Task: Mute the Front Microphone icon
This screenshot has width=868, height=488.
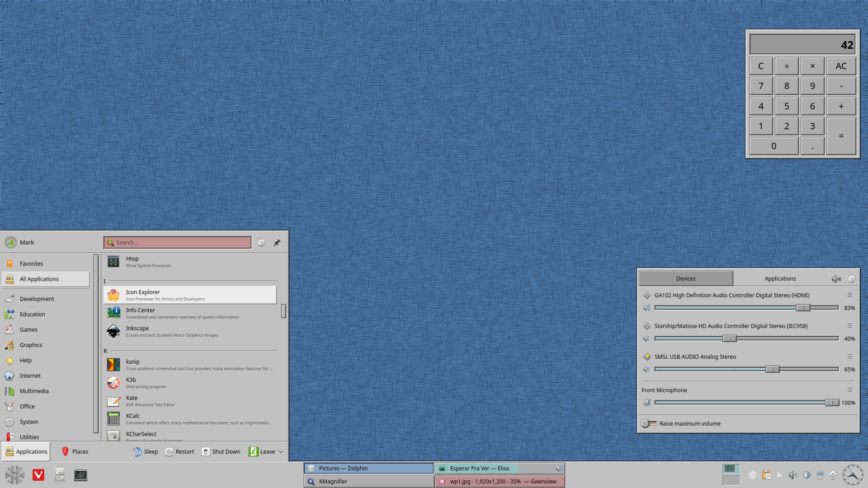Action: click(x=647, y=403)
